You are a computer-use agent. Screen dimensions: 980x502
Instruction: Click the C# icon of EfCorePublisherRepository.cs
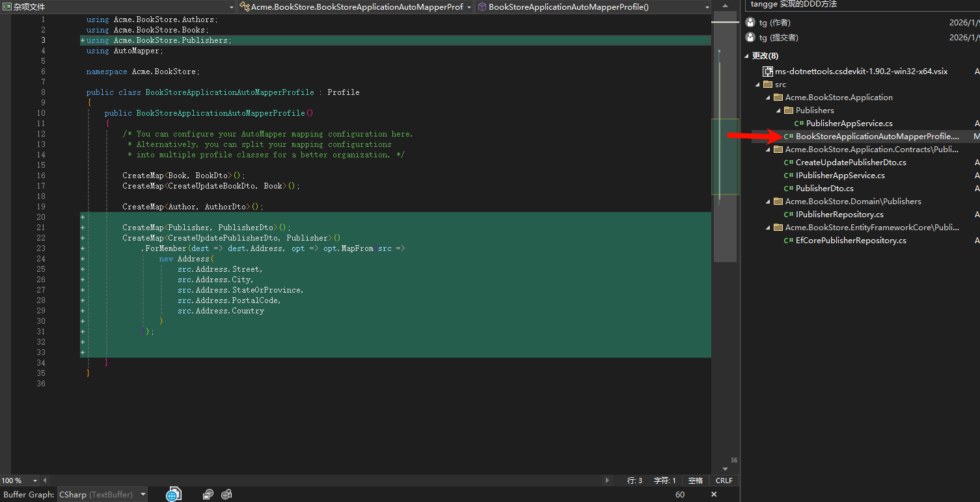(x=789, y=241)
